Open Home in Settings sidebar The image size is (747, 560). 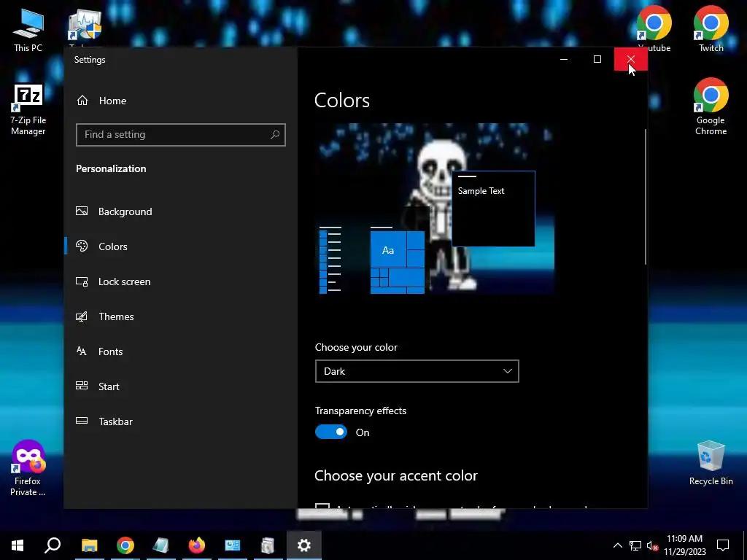coord(112,101)
